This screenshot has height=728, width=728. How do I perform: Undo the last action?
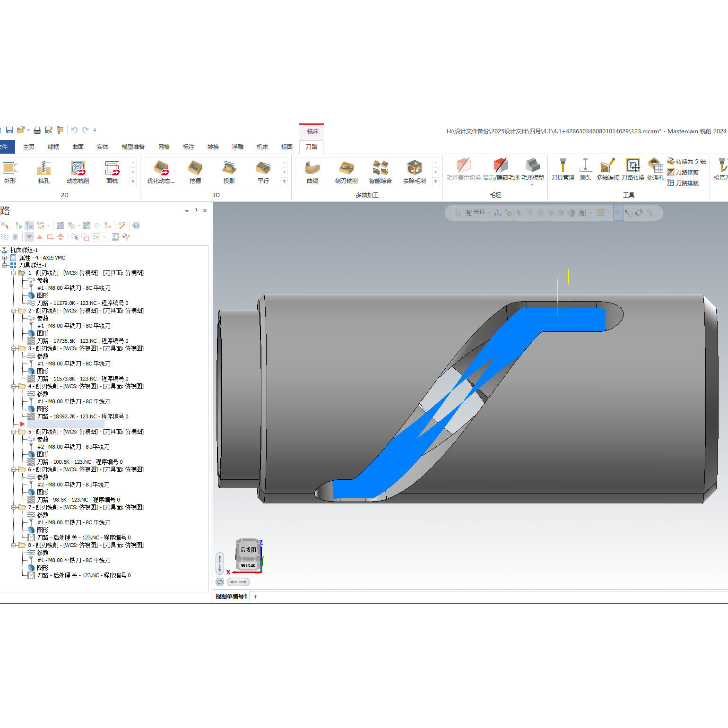(x=74, y=130)
